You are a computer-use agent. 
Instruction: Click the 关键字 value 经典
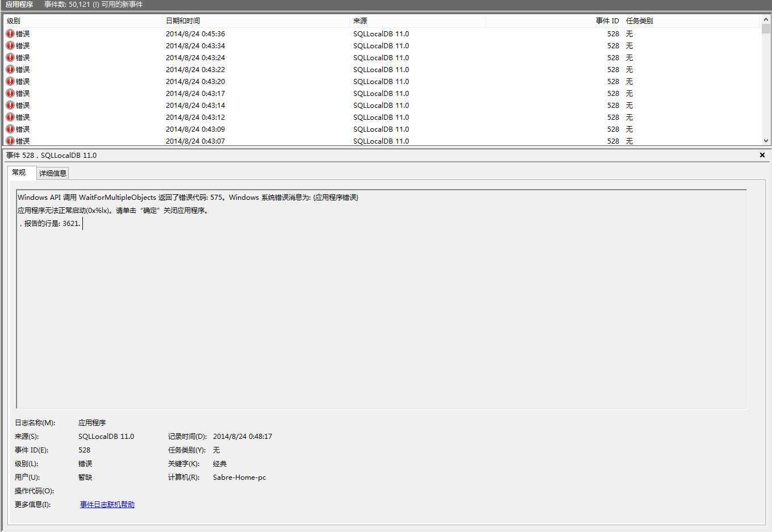click(220, 463)
